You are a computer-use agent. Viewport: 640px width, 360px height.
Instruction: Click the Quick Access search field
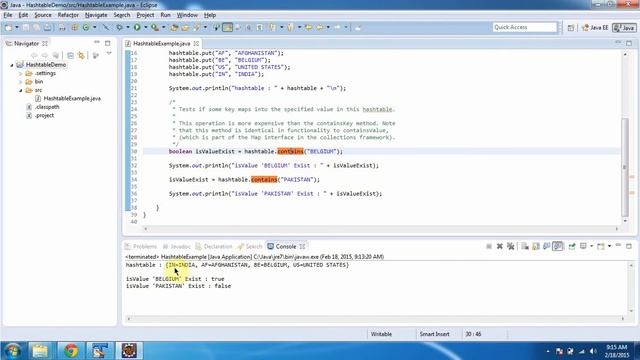pos(524,27)
